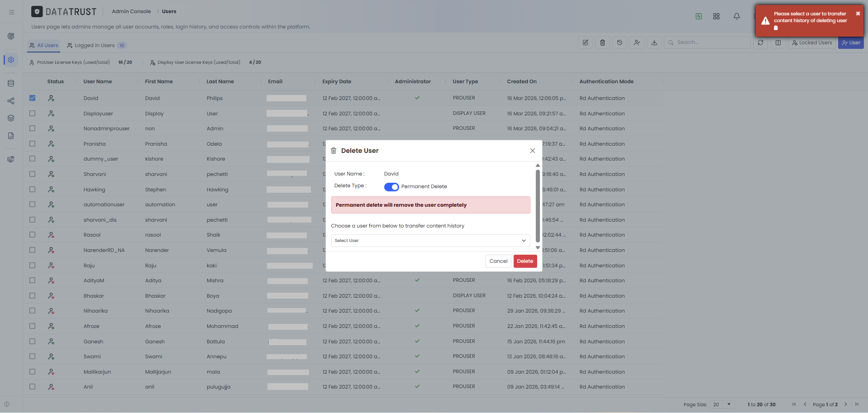Open the layers stack icon in sidebar

pyautogui.click(x=11, y=118)
